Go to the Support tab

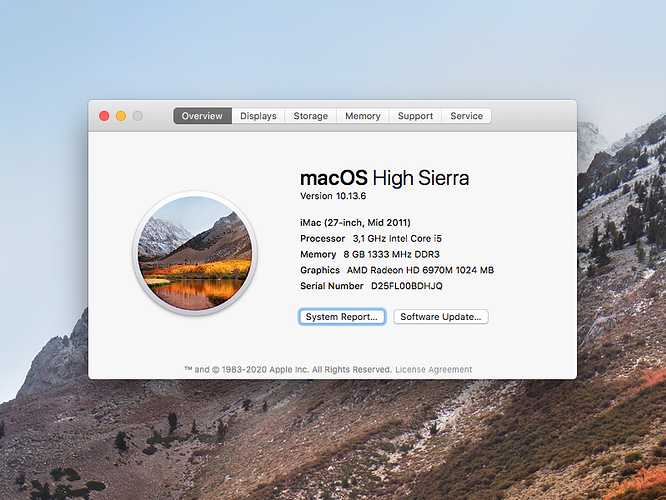pos(415,116)
